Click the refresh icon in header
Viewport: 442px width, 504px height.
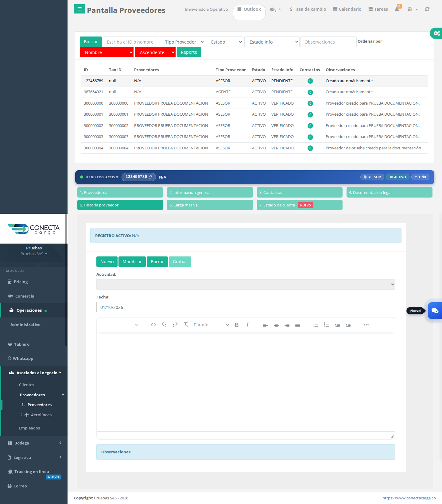click(427, 9)
